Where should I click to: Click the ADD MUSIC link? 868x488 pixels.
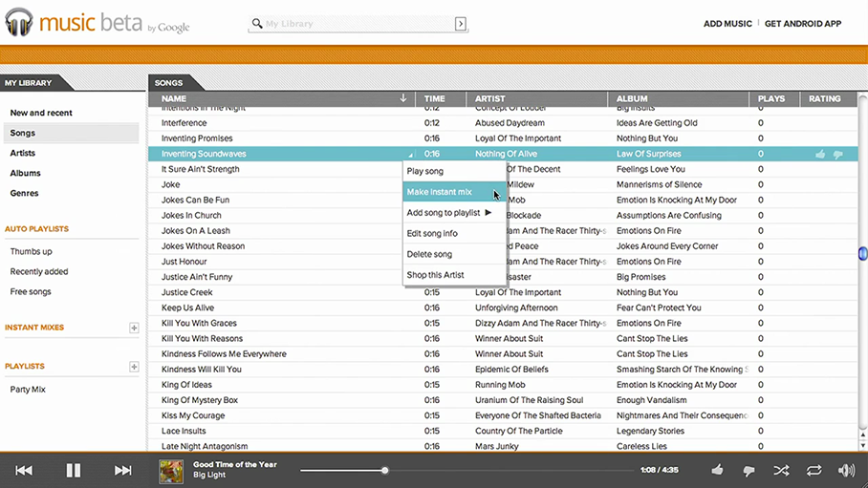pyautogui.click(x=727, y=24)
